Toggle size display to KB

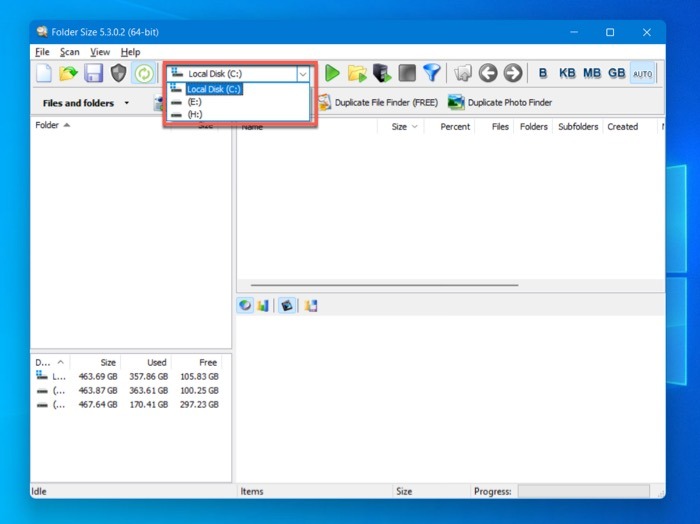[x=567, y=73]
